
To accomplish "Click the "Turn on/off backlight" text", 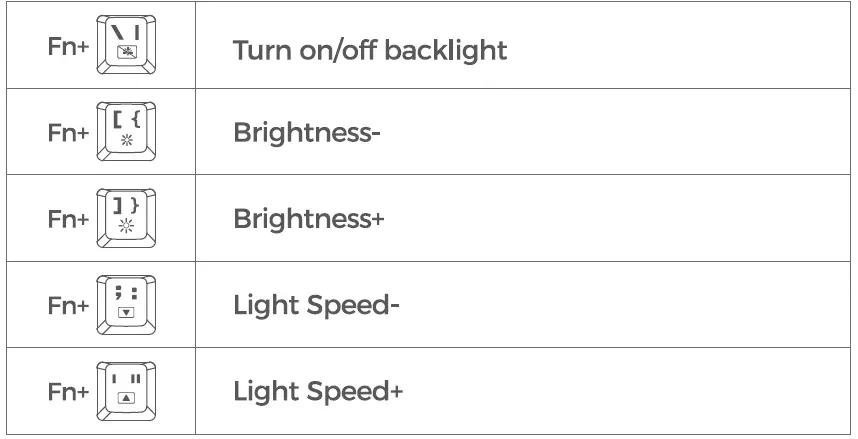I will click(x=370, y=50).
